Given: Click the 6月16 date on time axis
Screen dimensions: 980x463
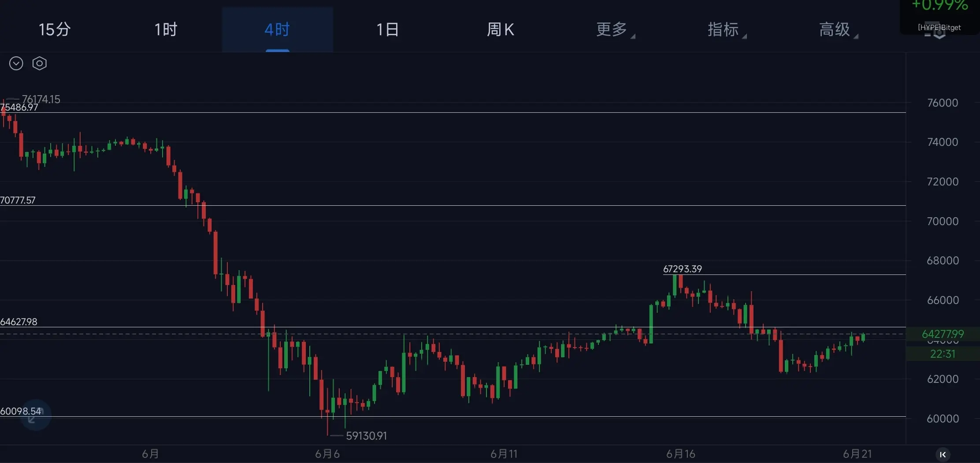Looking at the screenshot, I should pos(680,454).
